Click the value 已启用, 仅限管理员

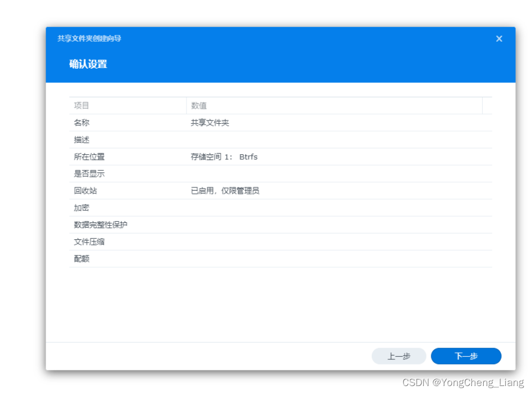pyautogui.click(x=225, y=191)
